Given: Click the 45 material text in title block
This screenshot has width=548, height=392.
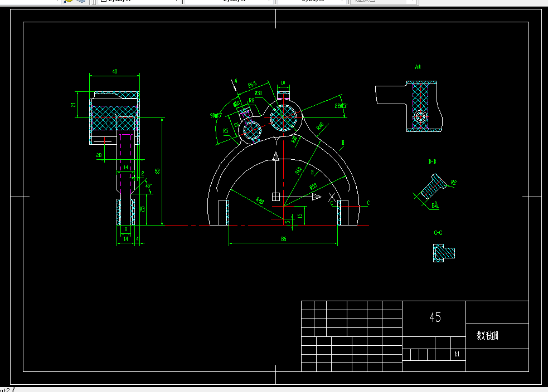Looking at the screenshot, I should coord(435,317).
